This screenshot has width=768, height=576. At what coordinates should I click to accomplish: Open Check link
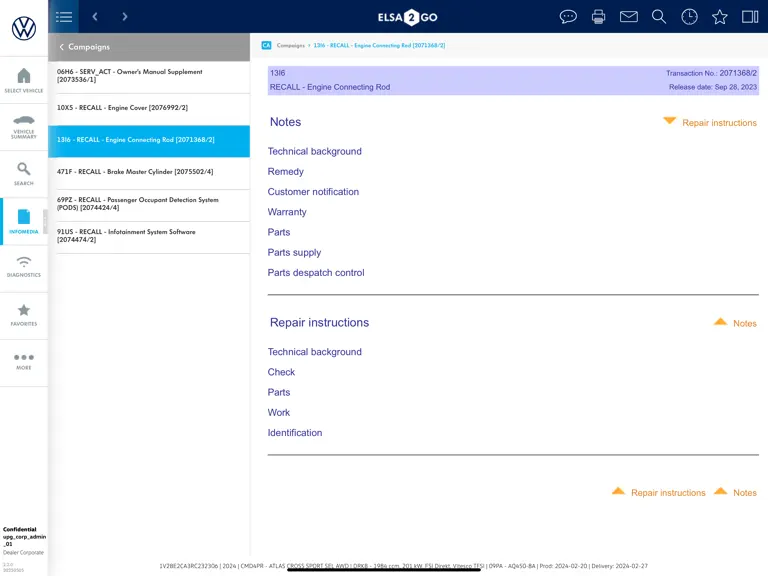click(x=281, y=372)
